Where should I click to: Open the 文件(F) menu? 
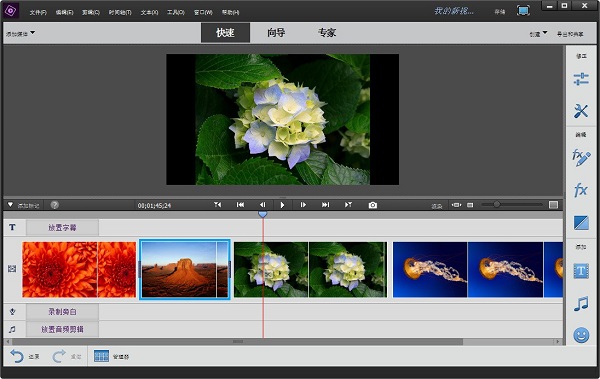tap(38, 13)
